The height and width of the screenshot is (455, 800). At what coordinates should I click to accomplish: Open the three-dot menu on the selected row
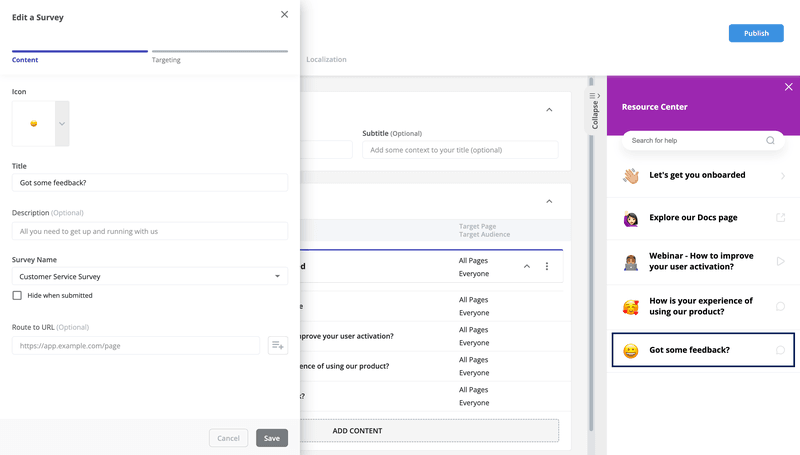click(546, 266)
